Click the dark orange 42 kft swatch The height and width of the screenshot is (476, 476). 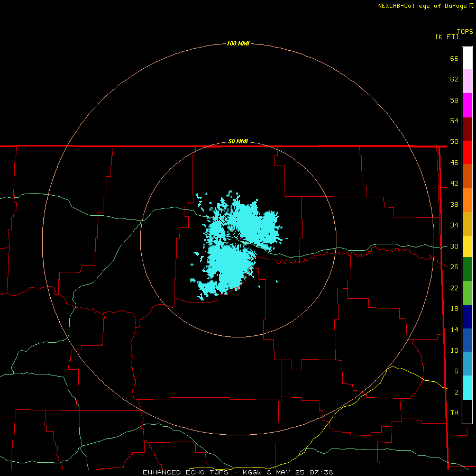coord(467,176)
